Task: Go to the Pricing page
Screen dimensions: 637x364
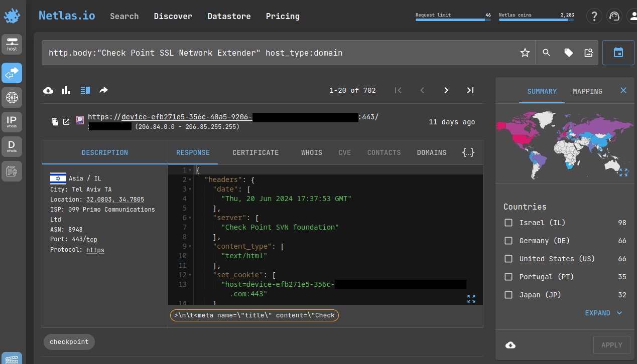Action: tap(283, 16)
